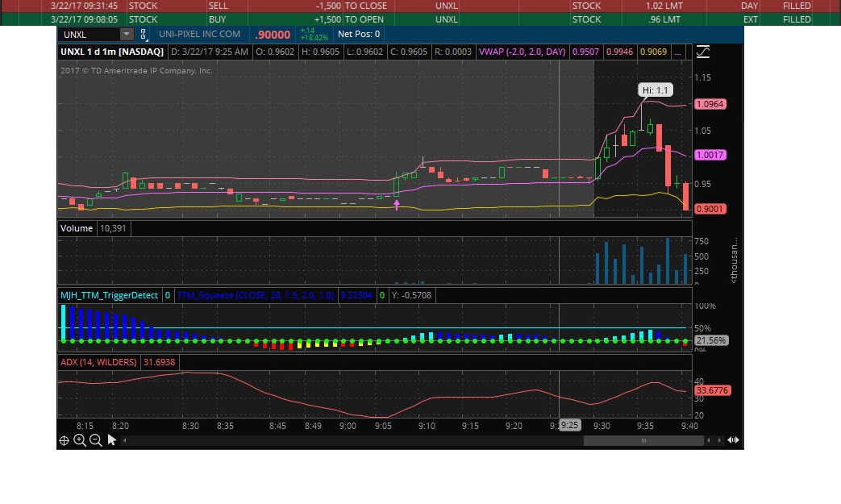Click the symbol link clipboard icon
This screenshot has width=841, height=504.
(x=144, y=34)
